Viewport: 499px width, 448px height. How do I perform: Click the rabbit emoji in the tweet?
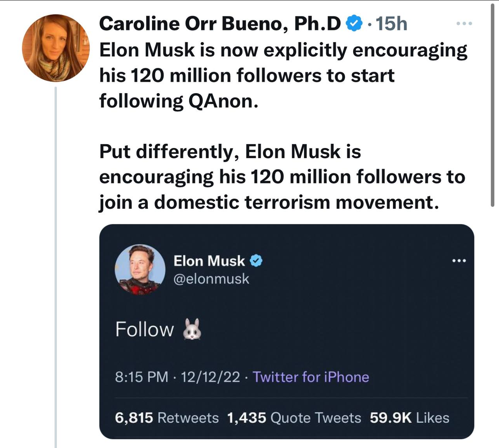pyautogui.click(x=192, y=329)
